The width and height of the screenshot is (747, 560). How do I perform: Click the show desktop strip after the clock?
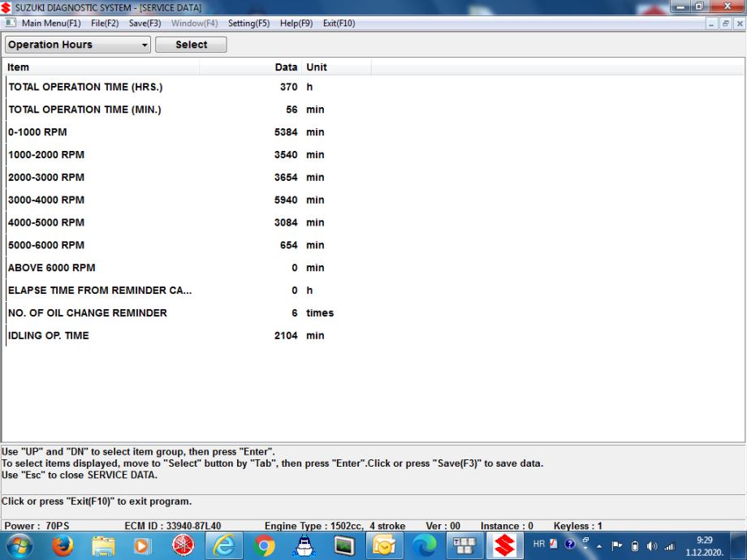tap(740, 545)
